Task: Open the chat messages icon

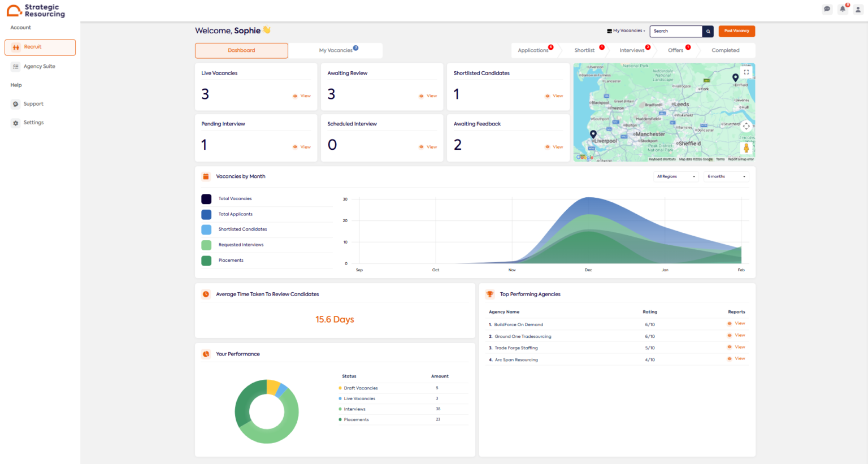Action: pyautogui.click(x=827, y=9)
